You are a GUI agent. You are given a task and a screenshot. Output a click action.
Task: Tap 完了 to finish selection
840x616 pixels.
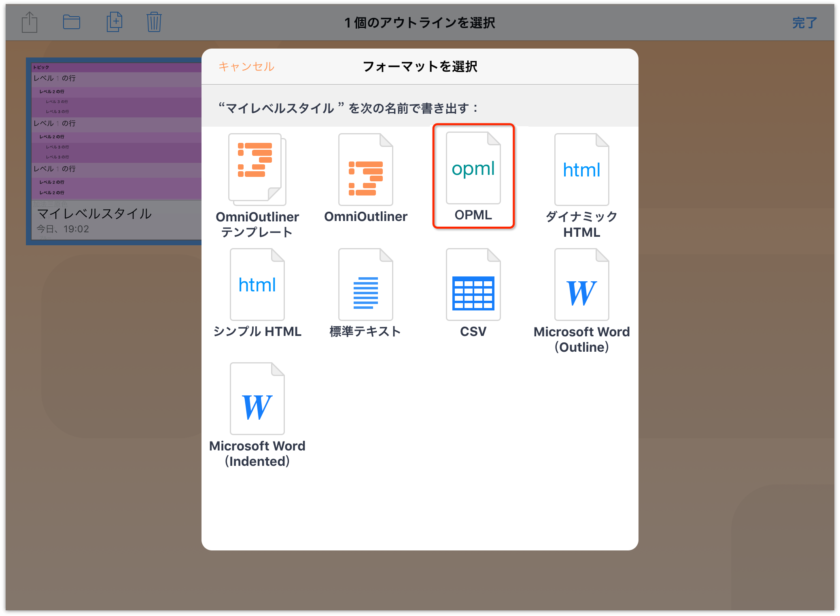(804, 23)
